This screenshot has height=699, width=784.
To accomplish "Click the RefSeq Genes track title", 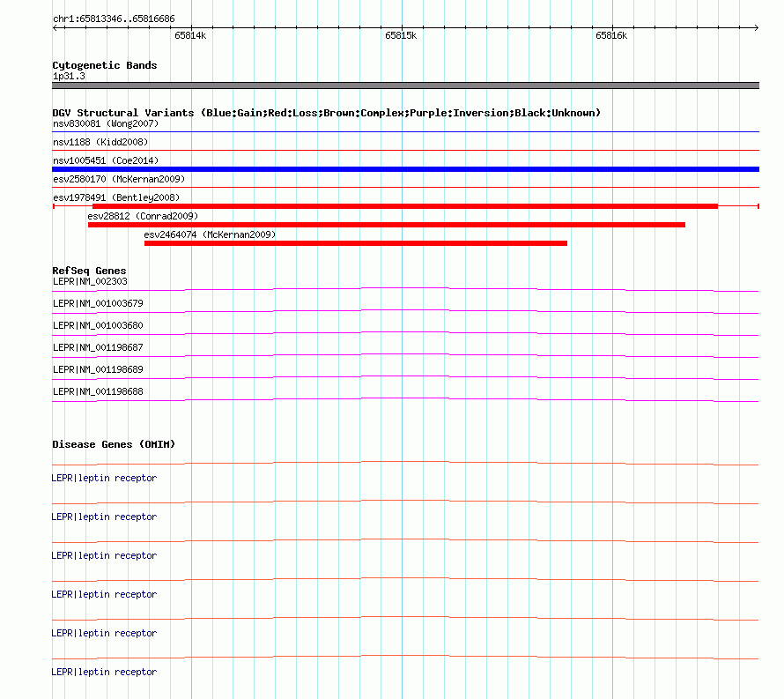I will tap(89, 271).
